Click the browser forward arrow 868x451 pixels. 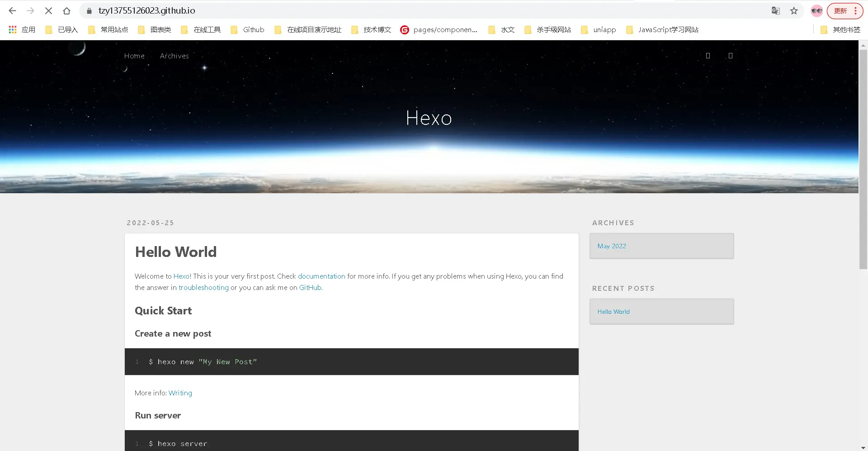click(30, 10)
